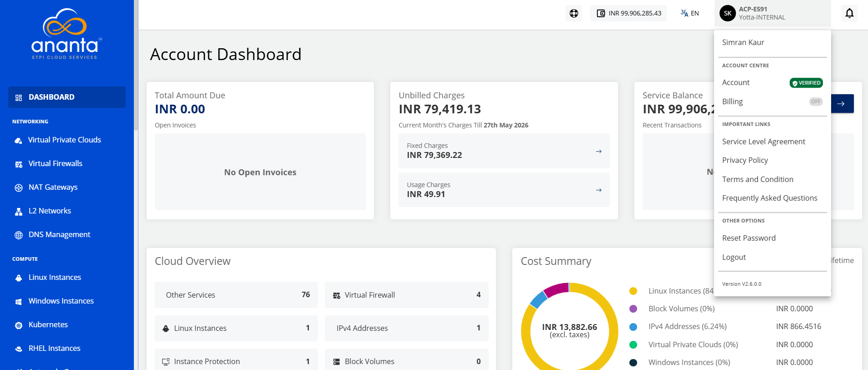868x370 pixels.
Task: Expand Usage Charges details arrow
Action: tap(599, 190)
